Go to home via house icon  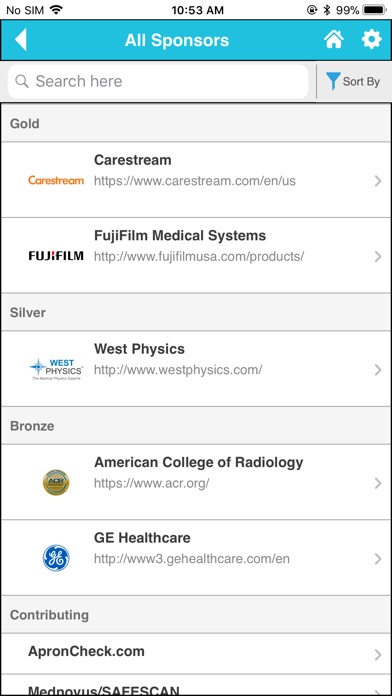pyautogui.click(x=334, y=40)
